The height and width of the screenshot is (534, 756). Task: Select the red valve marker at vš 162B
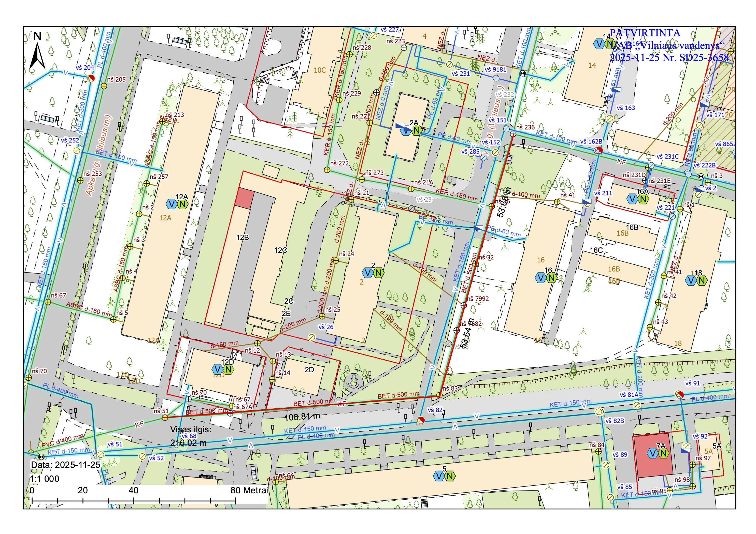click(x=598, y=150)
